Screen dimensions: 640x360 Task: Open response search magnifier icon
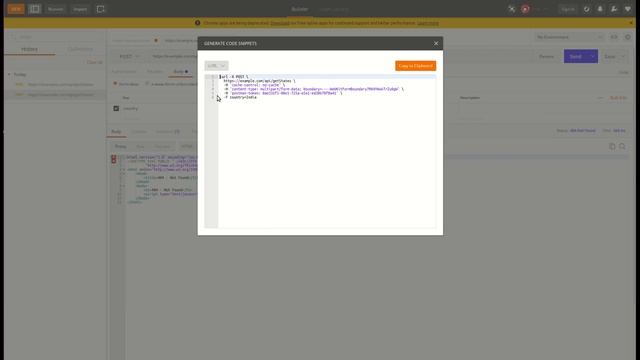tap(622, 146)
